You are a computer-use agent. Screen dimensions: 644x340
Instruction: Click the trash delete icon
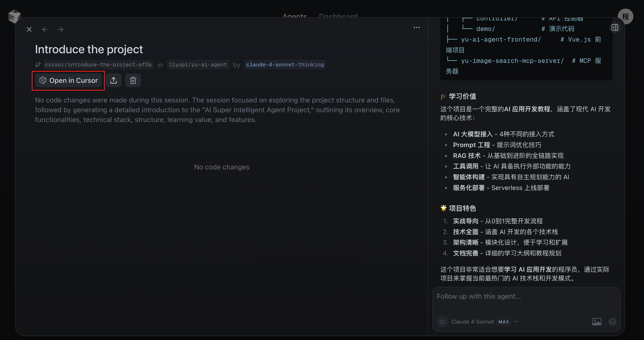tap(133, 80)
